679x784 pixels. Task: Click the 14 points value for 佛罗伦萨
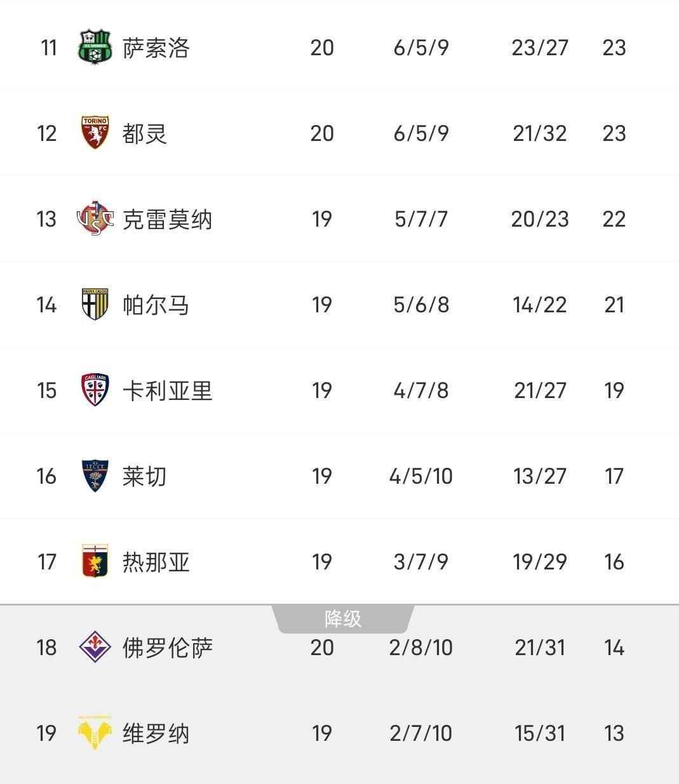(614, 648)
